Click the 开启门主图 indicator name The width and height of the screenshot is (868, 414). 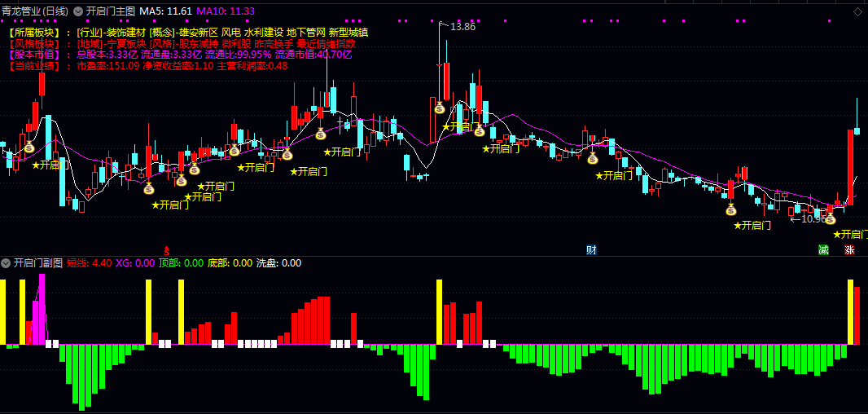[x=110, y=11]
